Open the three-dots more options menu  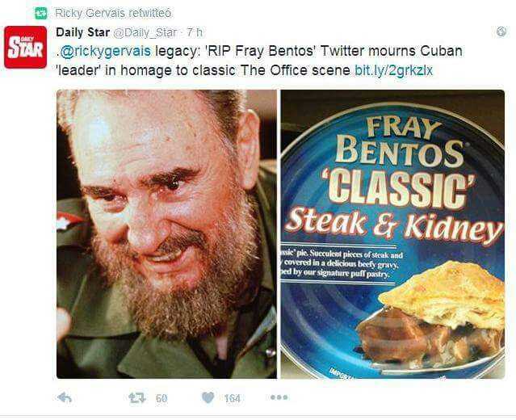[279, 397]
